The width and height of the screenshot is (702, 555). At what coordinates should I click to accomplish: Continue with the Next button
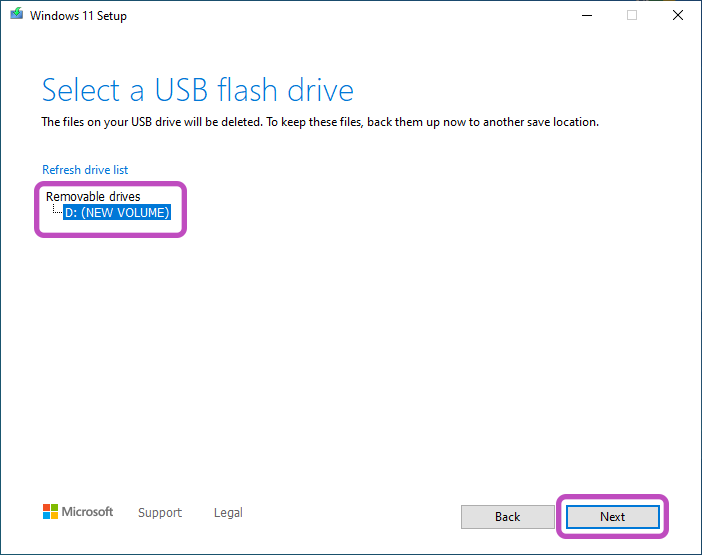pyautogui.click(x=612, y=517)
